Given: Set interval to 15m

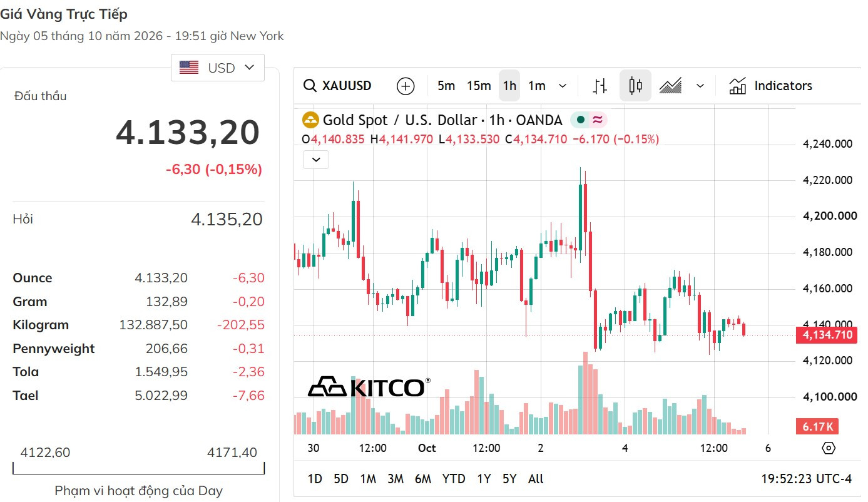Looking at the screenshot, I should tap(479, 86).
